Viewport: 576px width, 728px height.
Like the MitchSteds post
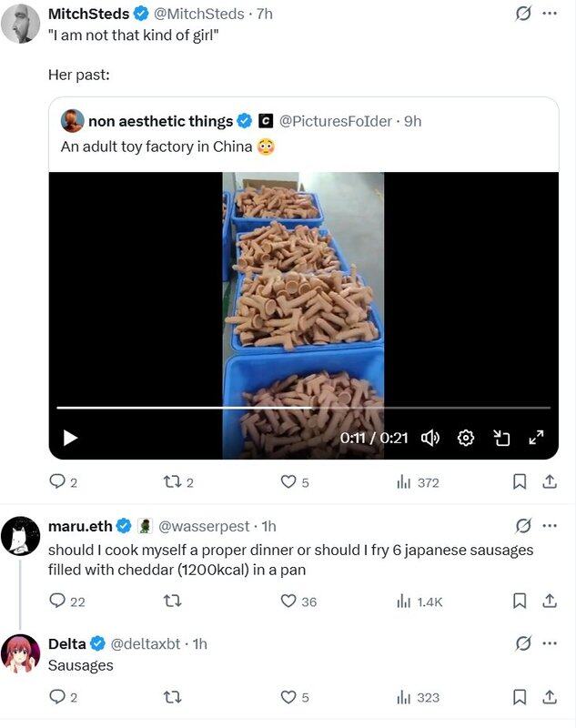coord(288,482)
